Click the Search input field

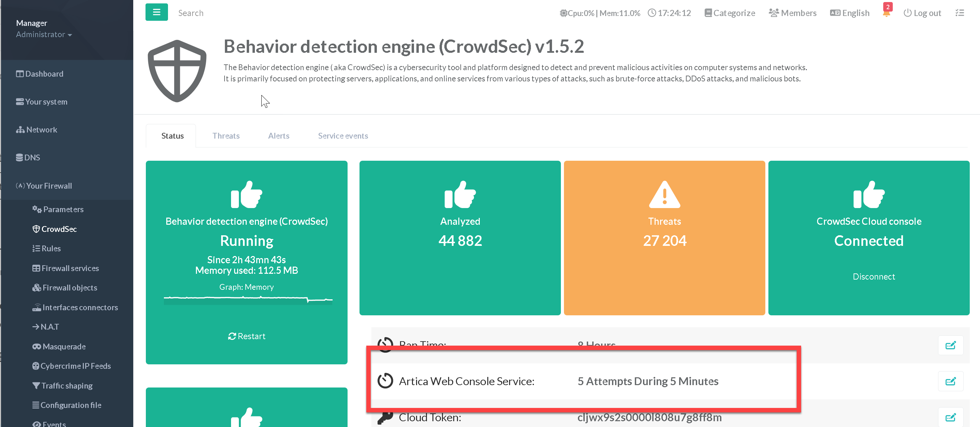tap(190, 13)
